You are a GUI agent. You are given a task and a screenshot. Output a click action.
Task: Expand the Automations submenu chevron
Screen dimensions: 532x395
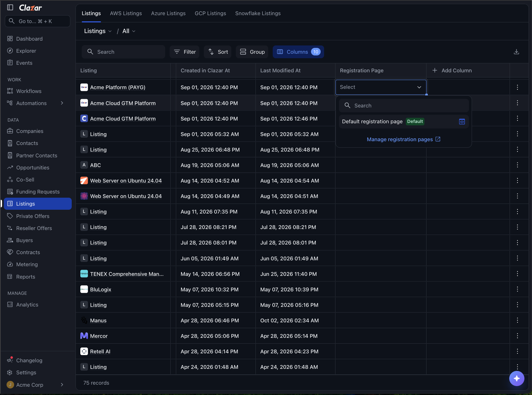coord(62,103)
